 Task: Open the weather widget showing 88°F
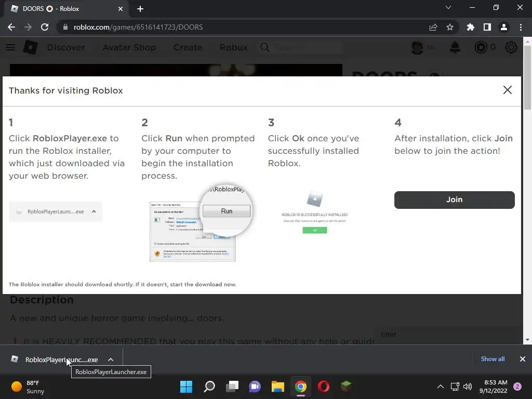click(28, 387)
